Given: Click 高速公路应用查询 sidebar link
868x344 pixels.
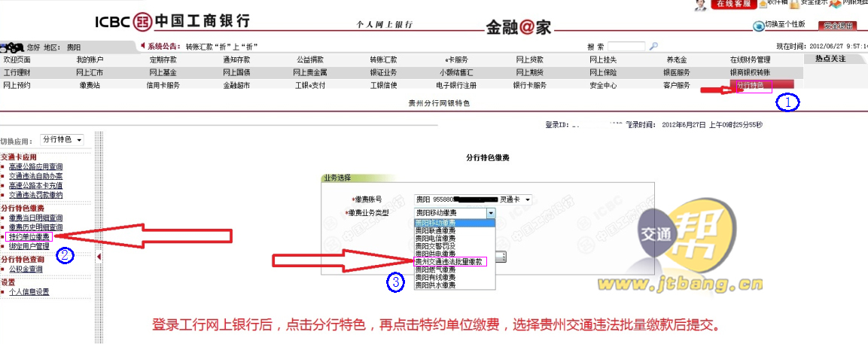Looking at the screenshot, I should (36, 167).
